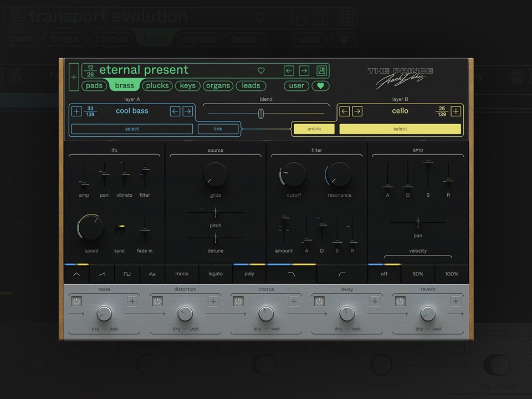The height and width of the screenshot is (399, 532).
Task: Set velocity to 50%
Action: point(418,274)
